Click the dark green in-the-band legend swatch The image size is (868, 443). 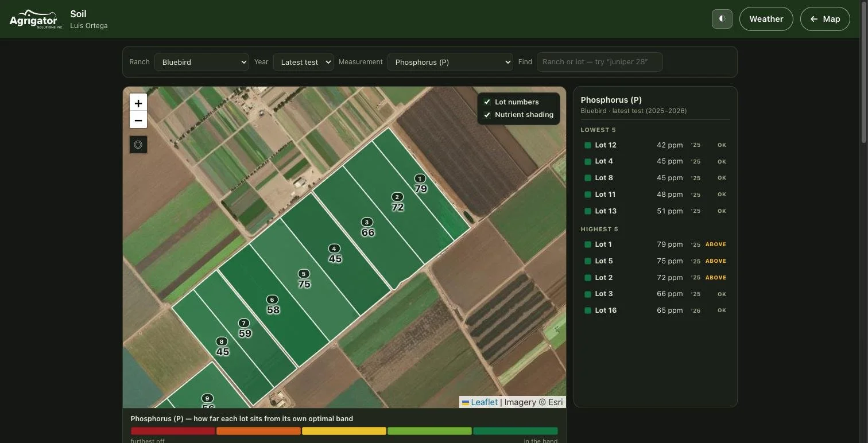coord(516,431)
